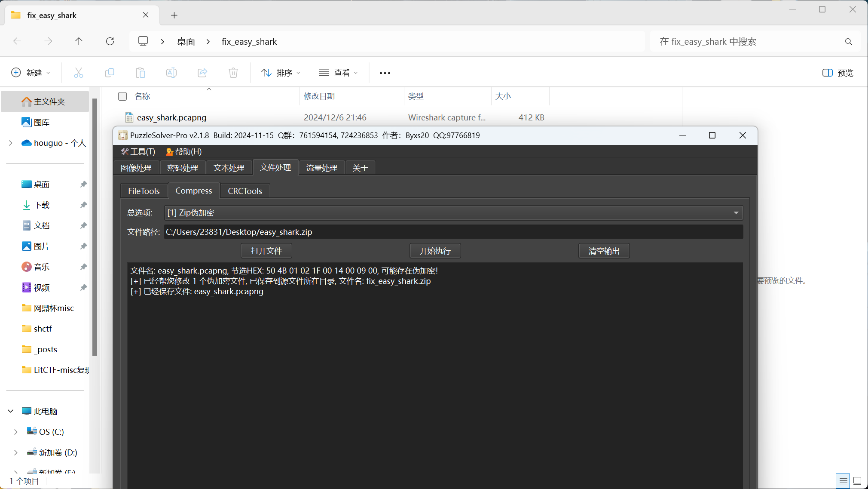Unpin 桌面 using its pin icon
Viewport: 868px width, 489px height.
click(83, 184)
